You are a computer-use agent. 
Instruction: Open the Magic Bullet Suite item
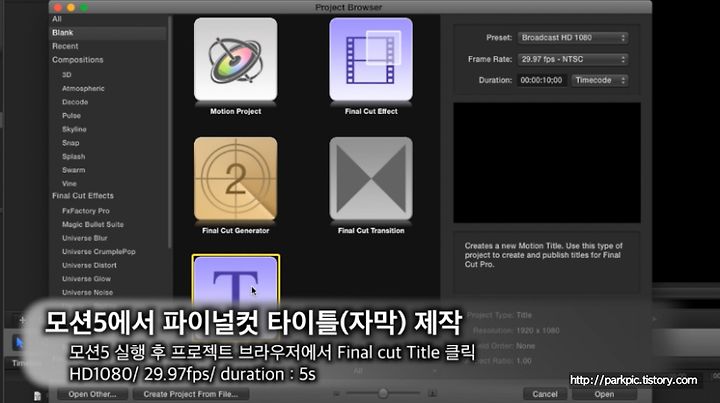93,224
